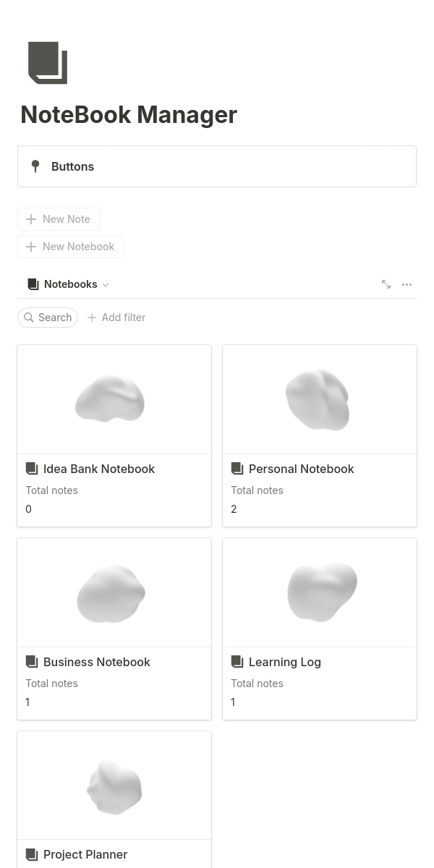Image resolution: width=434 pixels, height=868 pixels.
Task: Click the Project Planner book icon
Action: click(32, 854)
